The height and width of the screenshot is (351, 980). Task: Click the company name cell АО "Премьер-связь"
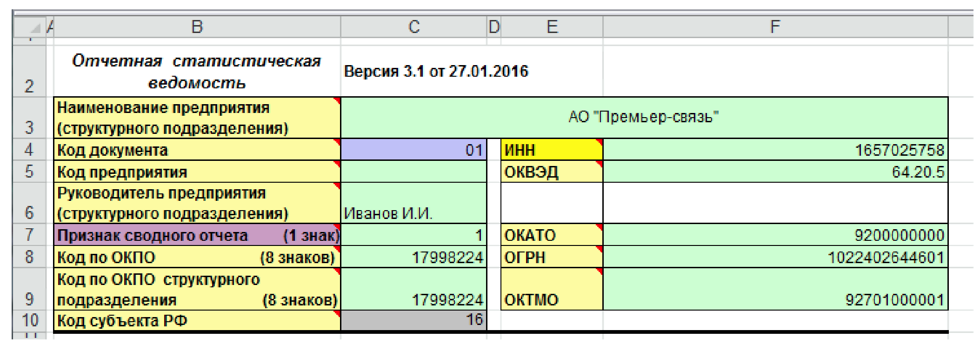click(x=644, y=118)
